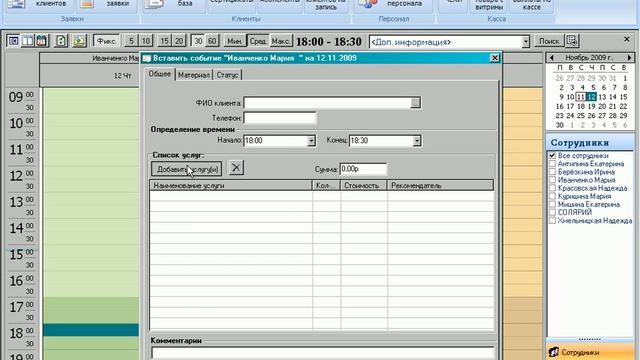640x360 pixels.
Task: Go to the previous month in the calendar
Action: pyautogui.click(x=552, y=58)
